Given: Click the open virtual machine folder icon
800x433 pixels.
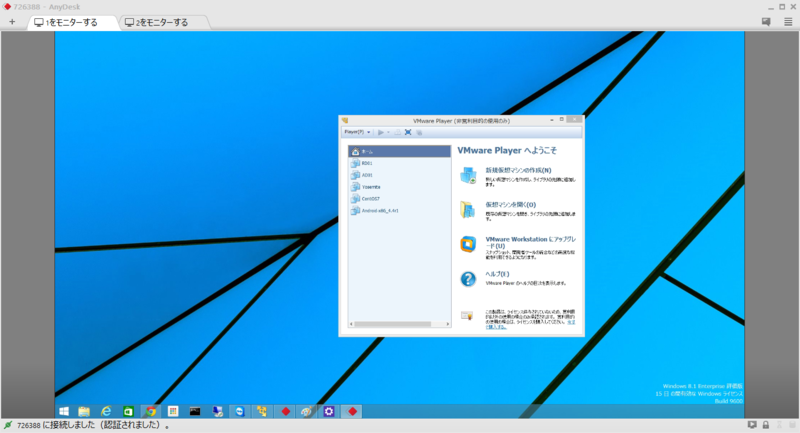Looking at the screenshot, I should (x=468, y=210).
